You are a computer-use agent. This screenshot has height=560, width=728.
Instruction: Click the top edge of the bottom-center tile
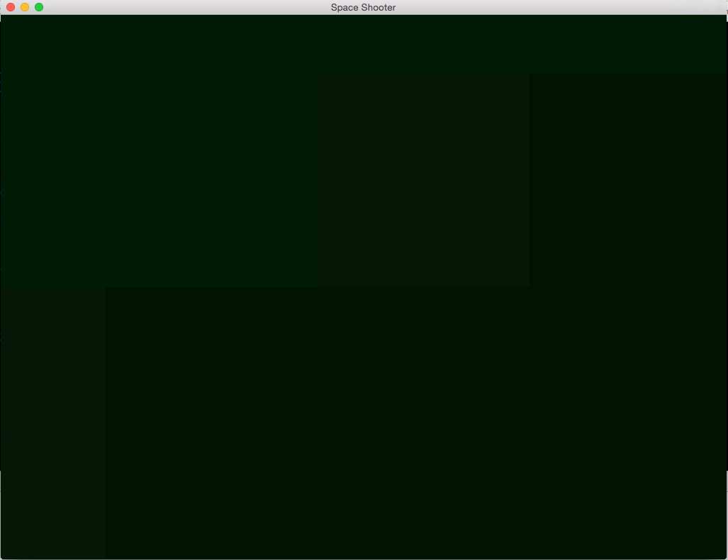[318, 287]
